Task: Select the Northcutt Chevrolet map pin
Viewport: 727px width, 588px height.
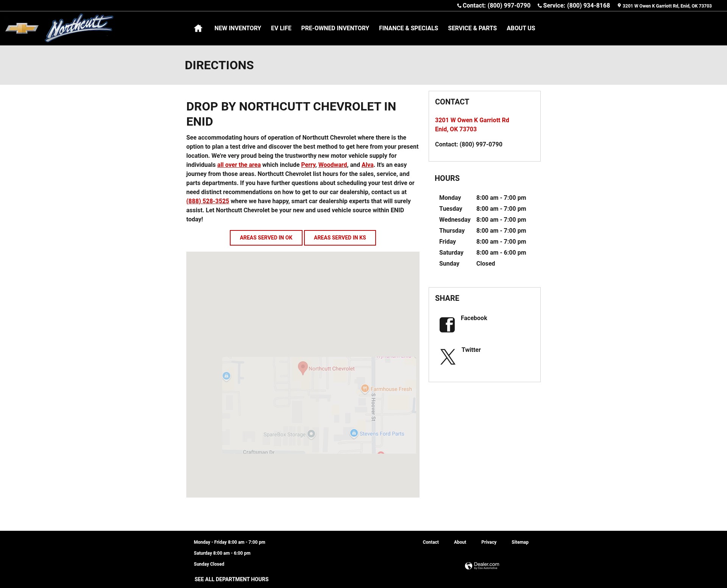Action: [x=303, y=368]
